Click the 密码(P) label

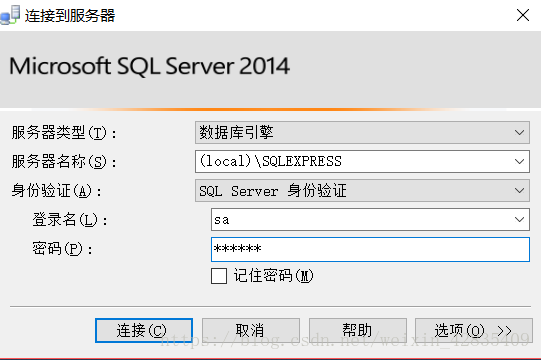click(x=62, y=249)
